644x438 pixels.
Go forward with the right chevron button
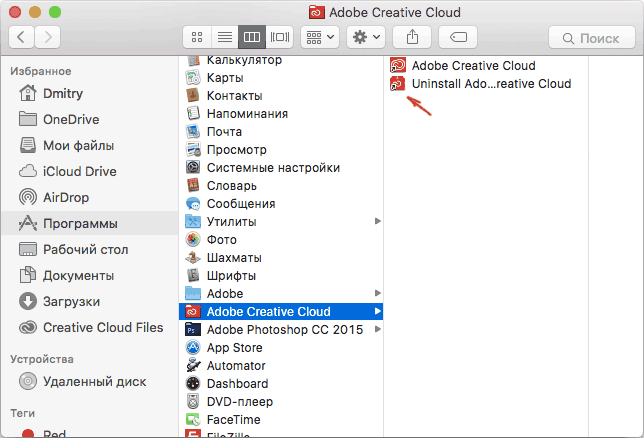[x=48, y=37]
